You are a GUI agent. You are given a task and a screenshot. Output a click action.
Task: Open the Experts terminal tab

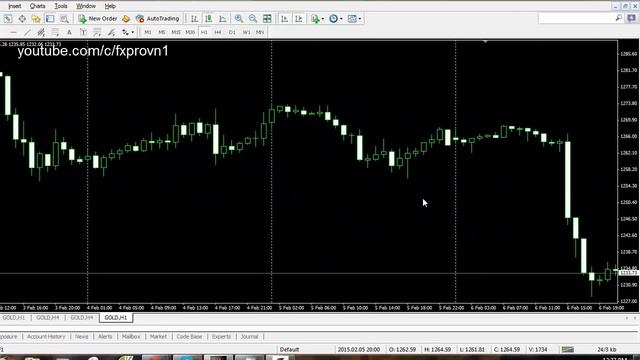221,337
